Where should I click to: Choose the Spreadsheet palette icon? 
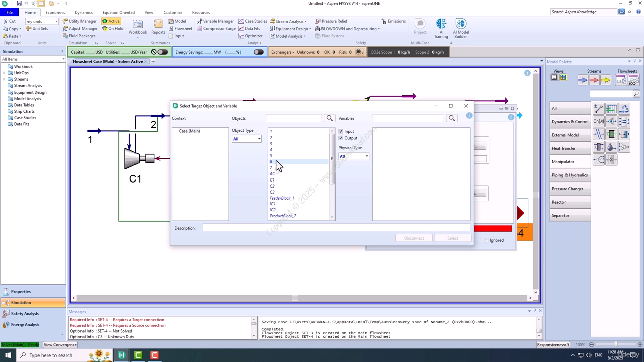pos(611,108)
